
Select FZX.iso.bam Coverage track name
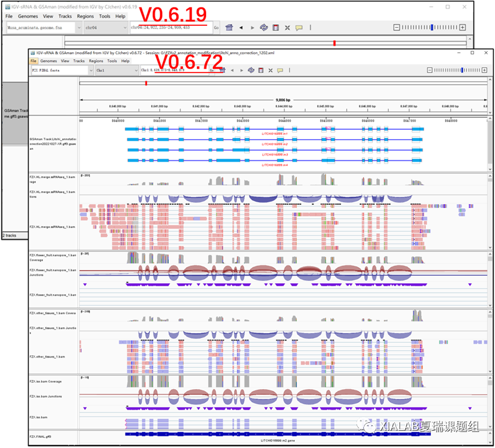click(x=46, y=382)
